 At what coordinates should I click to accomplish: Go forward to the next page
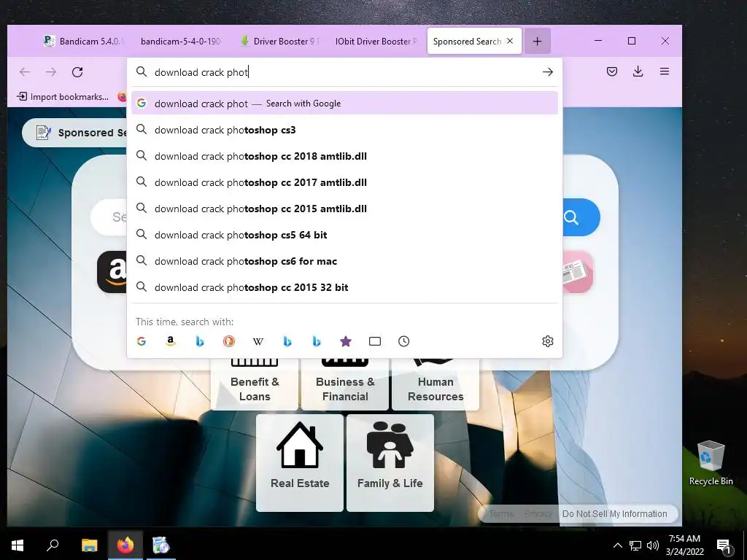pos(51,72)
